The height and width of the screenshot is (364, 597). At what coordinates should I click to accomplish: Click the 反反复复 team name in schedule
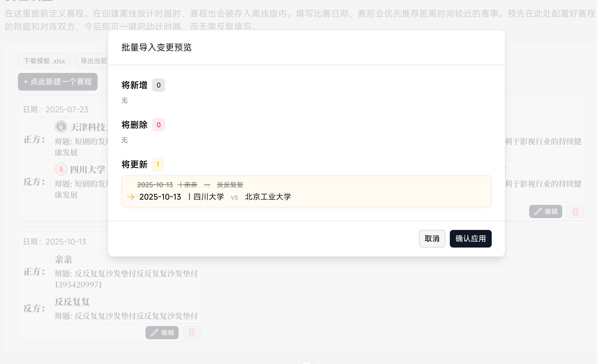pos(72,302)
